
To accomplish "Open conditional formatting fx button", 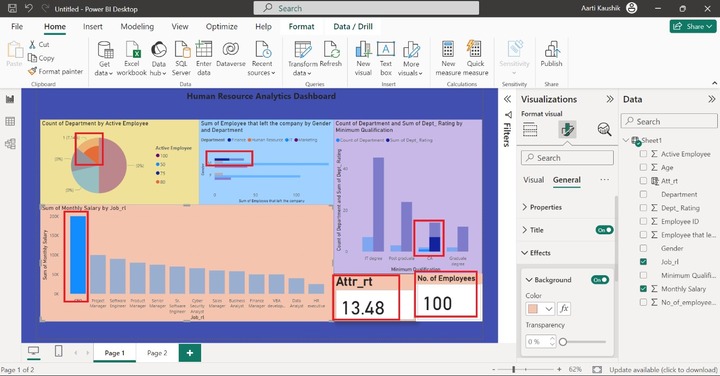I will (564, 309).
